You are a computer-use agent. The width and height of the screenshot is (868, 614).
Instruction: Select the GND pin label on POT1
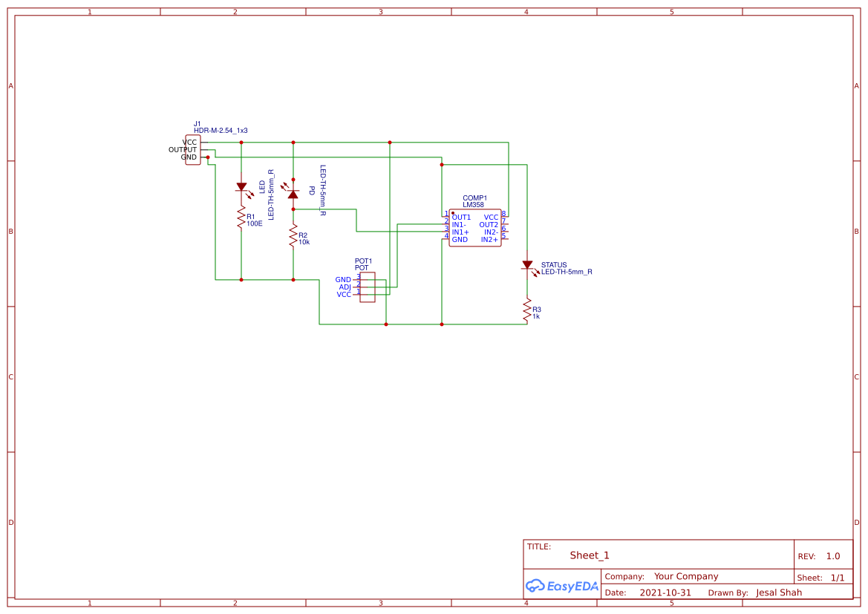[343, 279]
